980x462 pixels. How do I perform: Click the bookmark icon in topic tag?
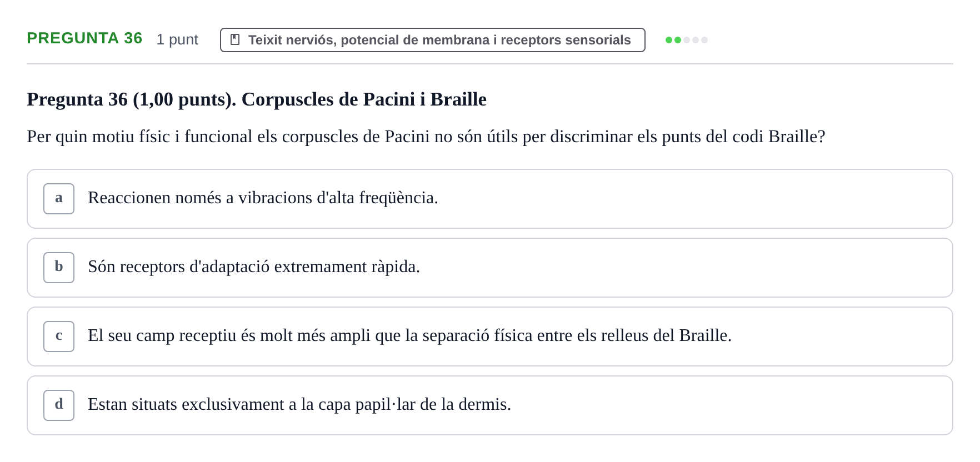tap(235, 39)
